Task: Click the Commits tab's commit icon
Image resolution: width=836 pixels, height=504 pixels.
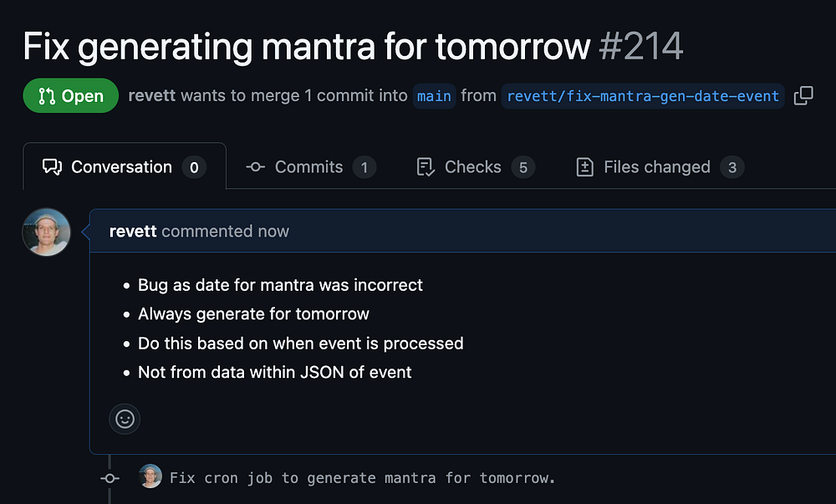Action: 256,167
